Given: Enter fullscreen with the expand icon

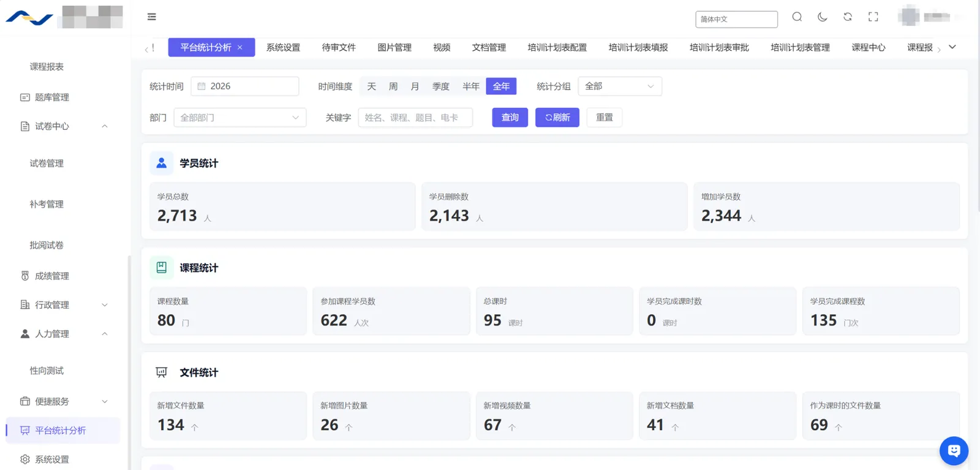Looking at the screenshot, I should click(873, 17).
